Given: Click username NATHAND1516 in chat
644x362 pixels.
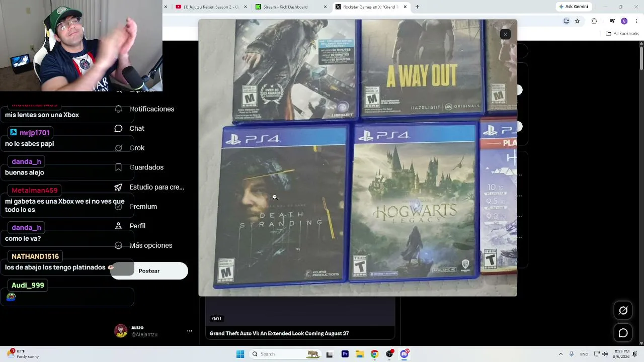Looking at the screenshot, I should coord(35,256).
